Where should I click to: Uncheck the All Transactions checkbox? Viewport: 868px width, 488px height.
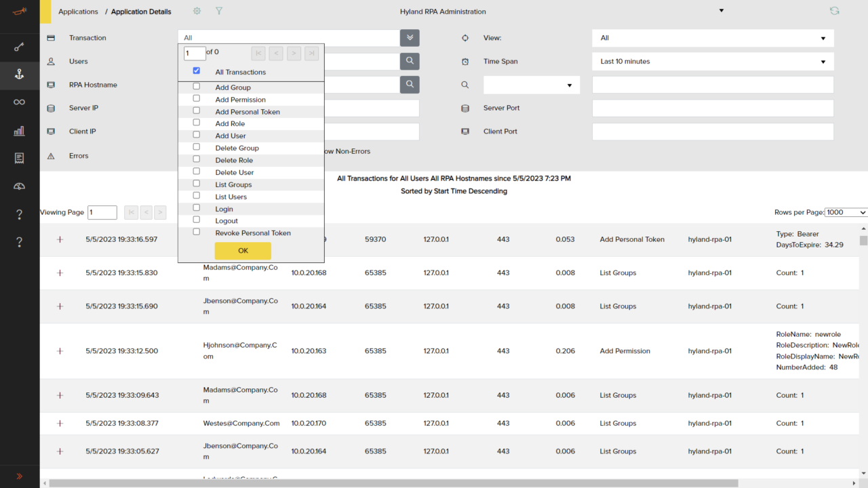196,70
